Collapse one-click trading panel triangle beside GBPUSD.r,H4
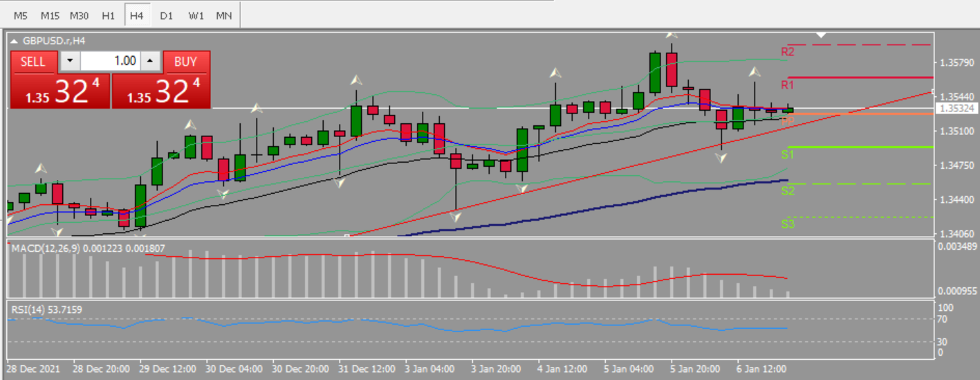Image resolution: width=980 pixels, height=380 pixels. pos(15,41)
